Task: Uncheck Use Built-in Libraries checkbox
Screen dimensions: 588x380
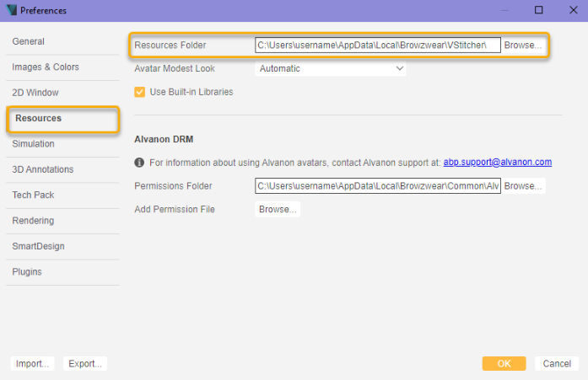Action: (x=140, y=92)
